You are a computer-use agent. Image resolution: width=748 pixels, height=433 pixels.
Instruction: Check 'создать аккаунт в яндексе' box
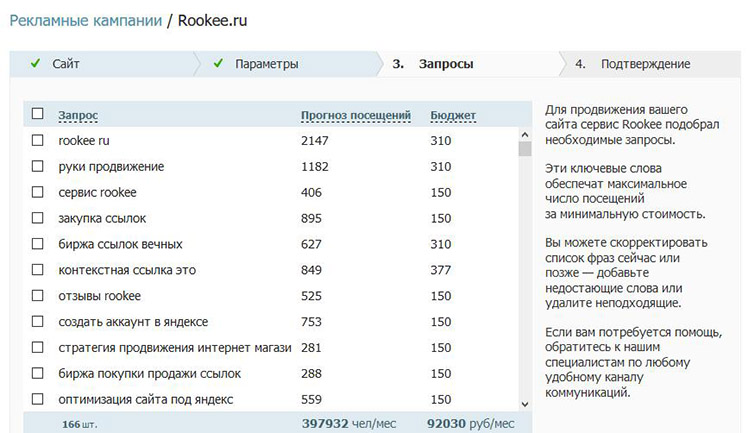point(37,321)
